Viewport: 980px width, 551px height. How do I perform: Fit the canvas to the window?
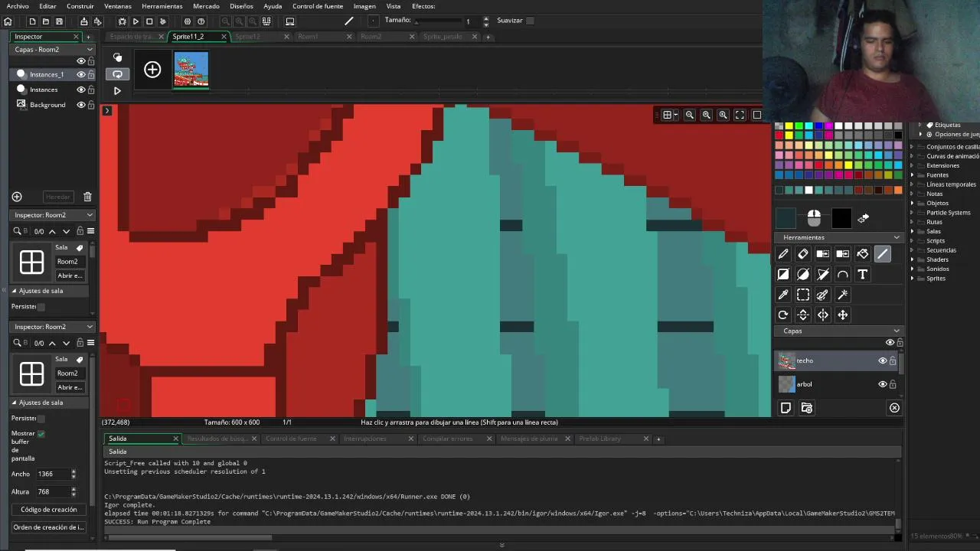(x=740, y=115)
